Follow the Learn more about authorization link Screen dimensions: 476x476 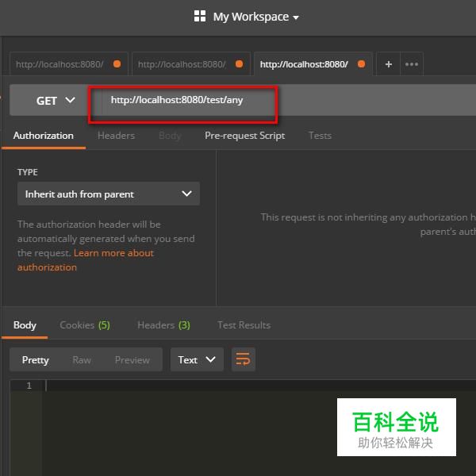(x=86, y=260)
